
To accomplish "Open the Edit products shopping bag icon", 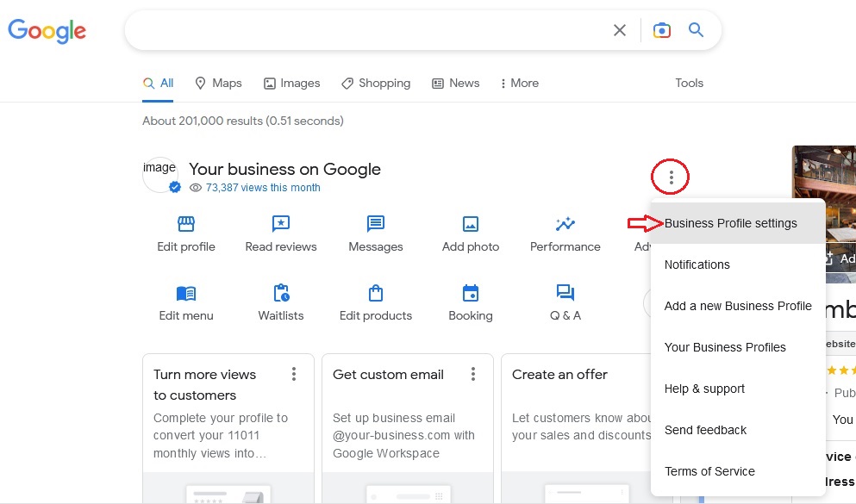I will click(376, 293).
